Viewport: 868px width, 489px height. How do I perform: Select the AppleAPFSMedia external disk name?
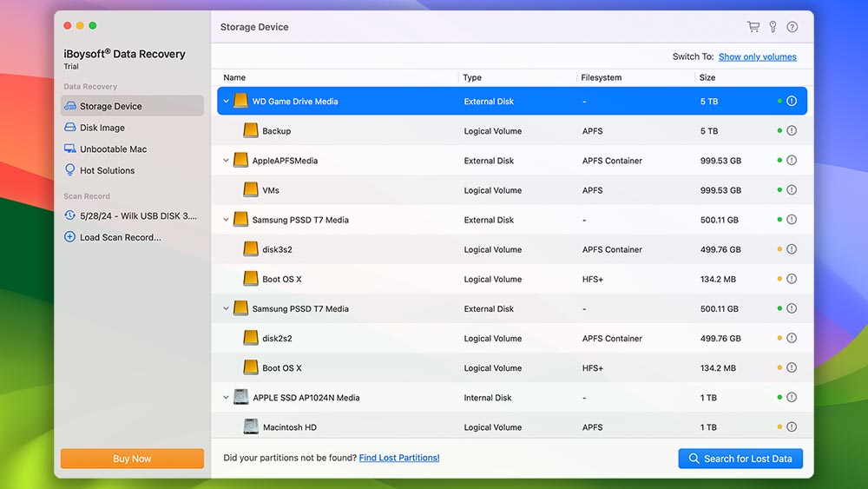click(x=285, y=161)
